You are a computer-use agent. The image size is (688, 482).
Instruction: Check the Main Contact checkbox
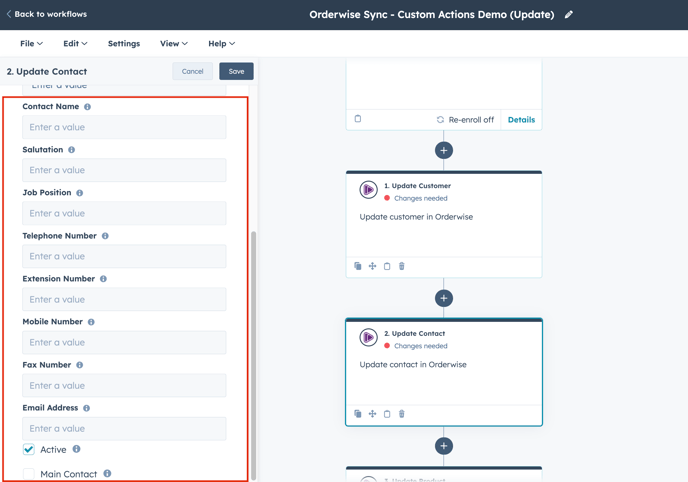[x=29, y=474]
